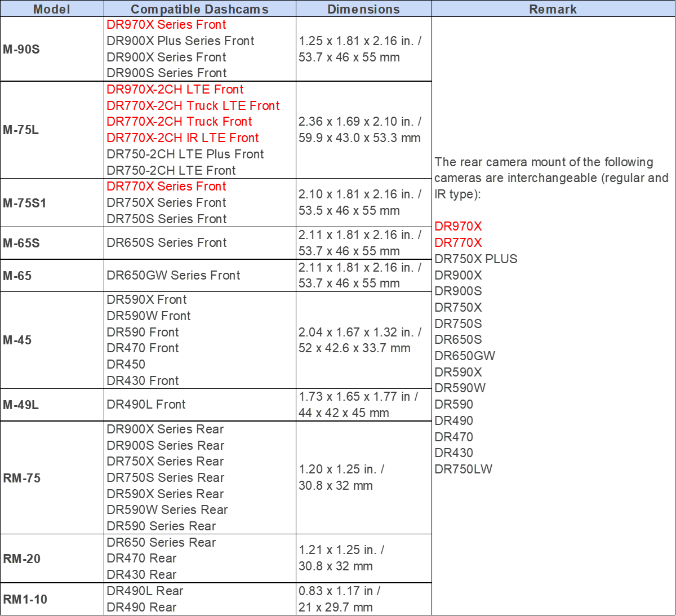Click DR490L Front entry
Image resolution: width=676 pixels, height=616 pixels.
[x=146, y=405]
